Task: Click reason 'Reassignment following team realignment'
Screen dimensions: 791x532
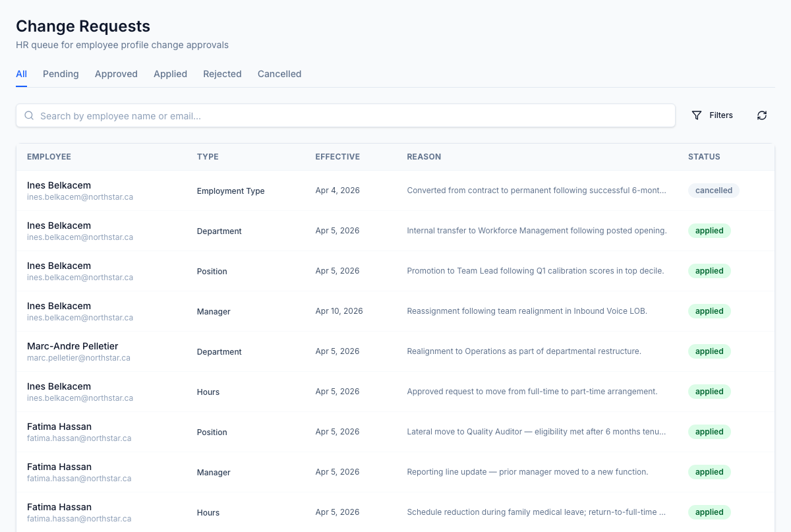Action: click(527, 311)
